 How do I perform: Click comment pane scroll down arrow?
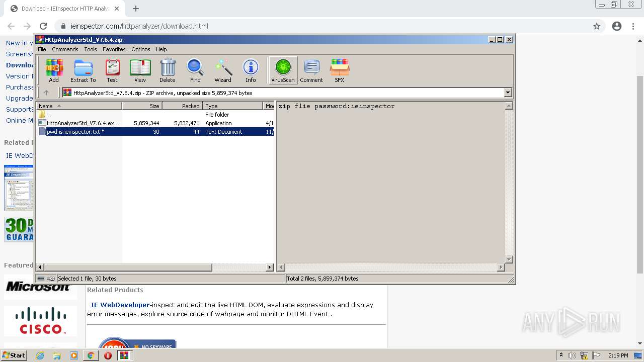pyautogui.click(x=509, y=259)
